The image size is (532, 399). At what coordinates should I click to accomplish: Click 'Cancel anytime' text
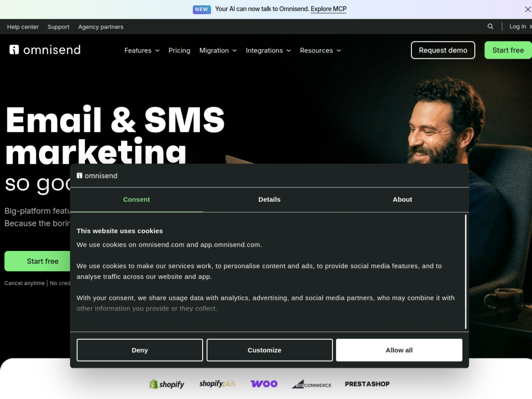click(x=24, y=283)
